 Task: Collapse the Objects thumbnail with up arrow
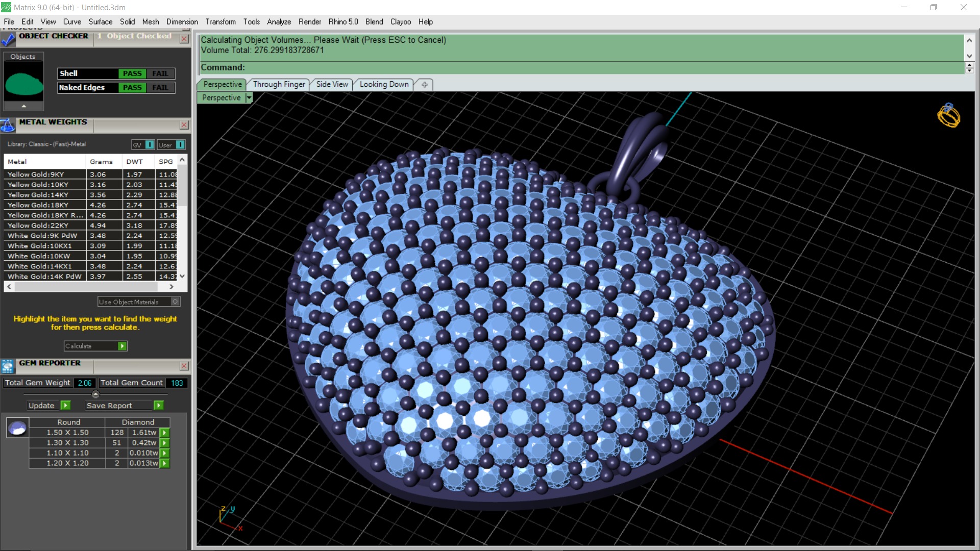coord(23,106)
